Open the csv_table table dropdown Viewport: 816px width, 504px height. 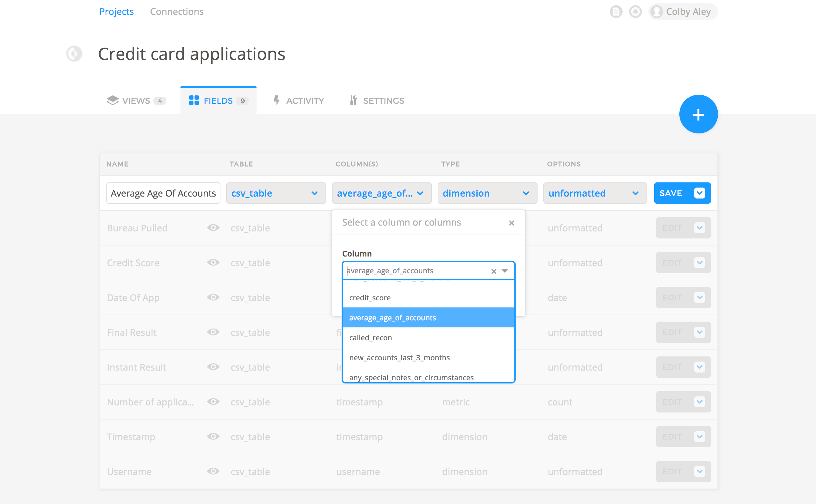pyautogui.click(x=276, y=193)
